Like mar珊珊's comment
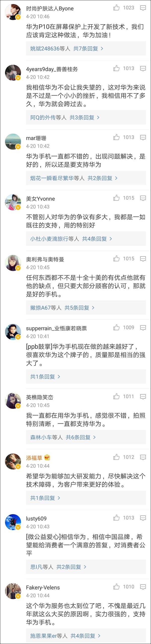The image size is (151, 644). tap(117, 137)
